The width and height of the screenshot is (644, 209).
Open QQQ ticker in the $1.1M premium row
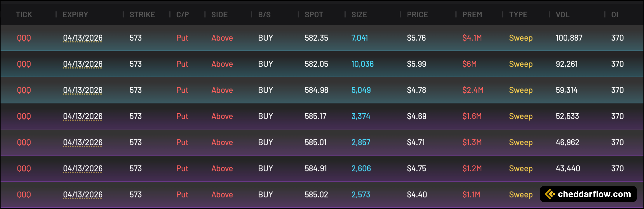coord(24,194)
